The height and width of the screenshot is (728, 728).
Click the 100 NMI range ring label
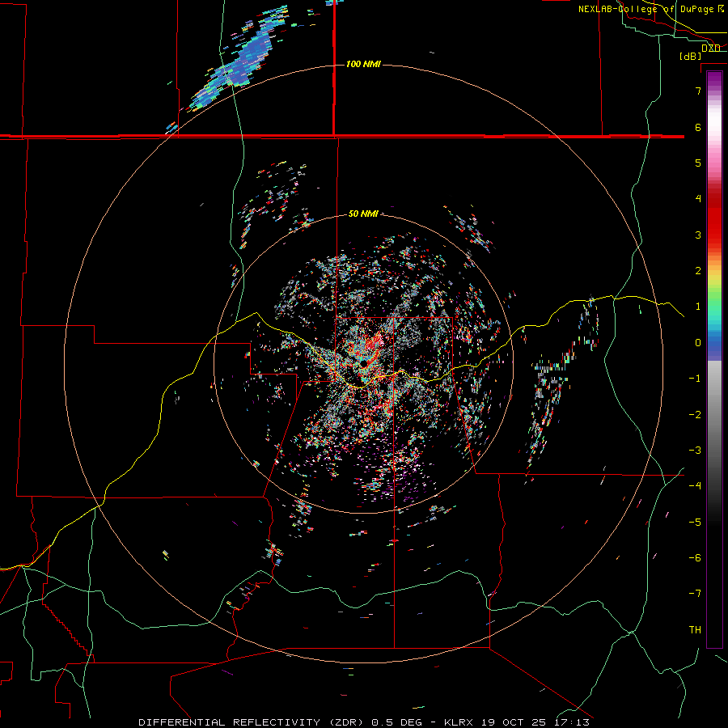pos(363,64)
